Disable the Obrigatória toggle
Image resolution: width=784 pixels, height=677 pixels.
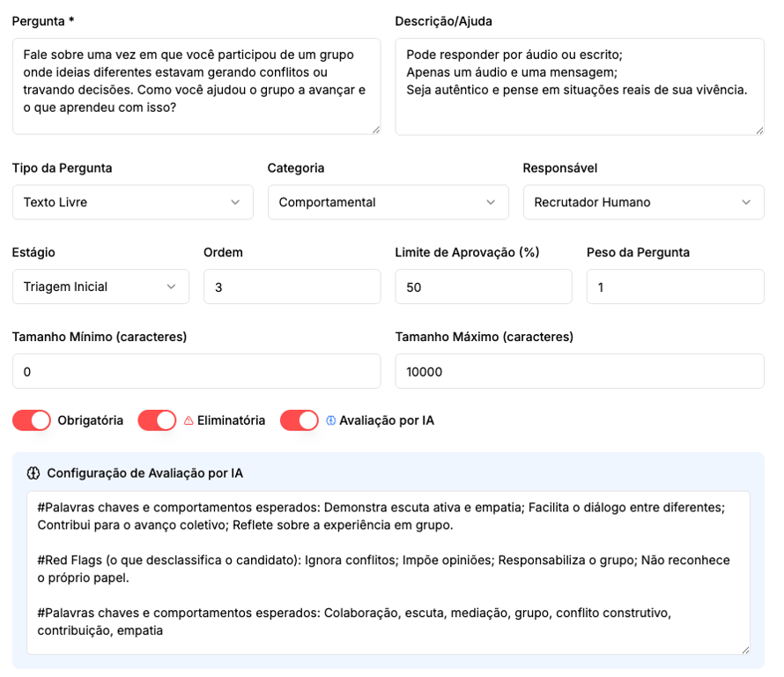click(31, 420)
